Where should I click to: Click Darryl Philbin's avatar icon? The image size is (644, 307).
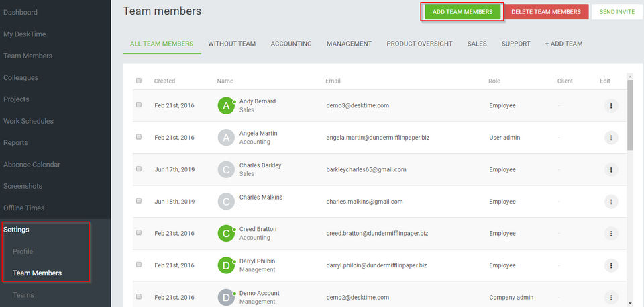(227, 265)
